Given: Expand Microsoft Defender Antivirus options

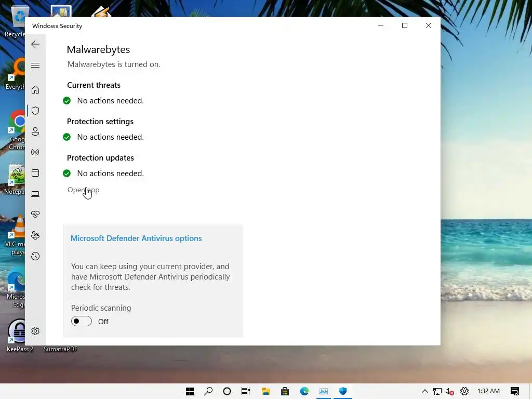Looking at the screenshot, I should pos(136,238).
